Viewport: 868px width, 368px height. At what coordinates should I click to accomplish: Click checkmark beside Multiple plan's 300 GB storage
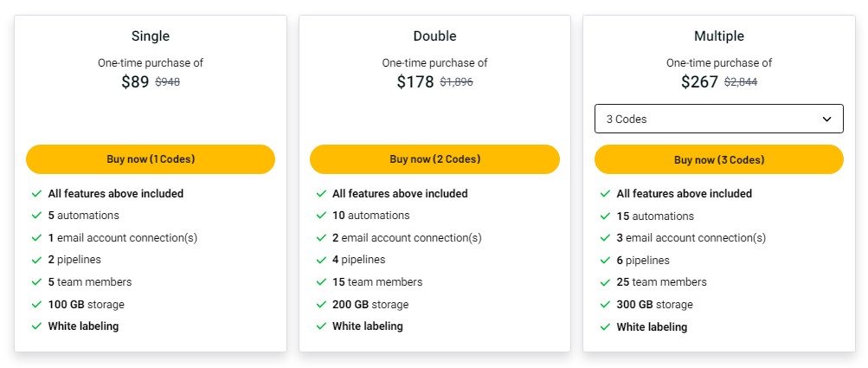[605, 305]
